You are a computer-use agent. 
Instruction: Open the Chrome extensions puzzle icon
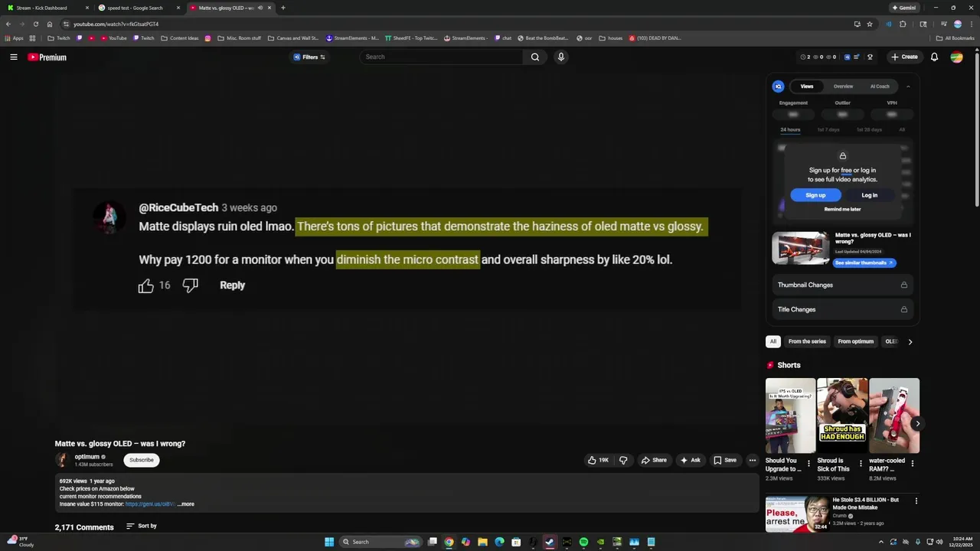[903, 24]
